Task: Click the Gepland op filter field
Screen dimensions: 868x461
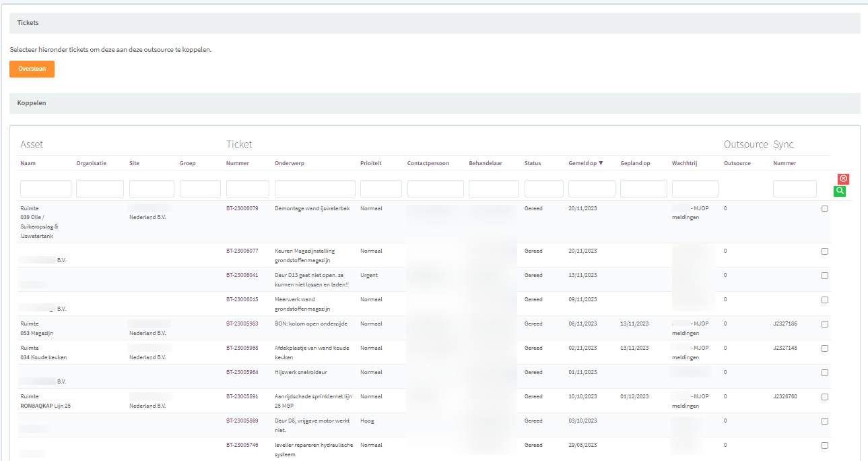Action: pyautogui.click(x=643, y=189)
